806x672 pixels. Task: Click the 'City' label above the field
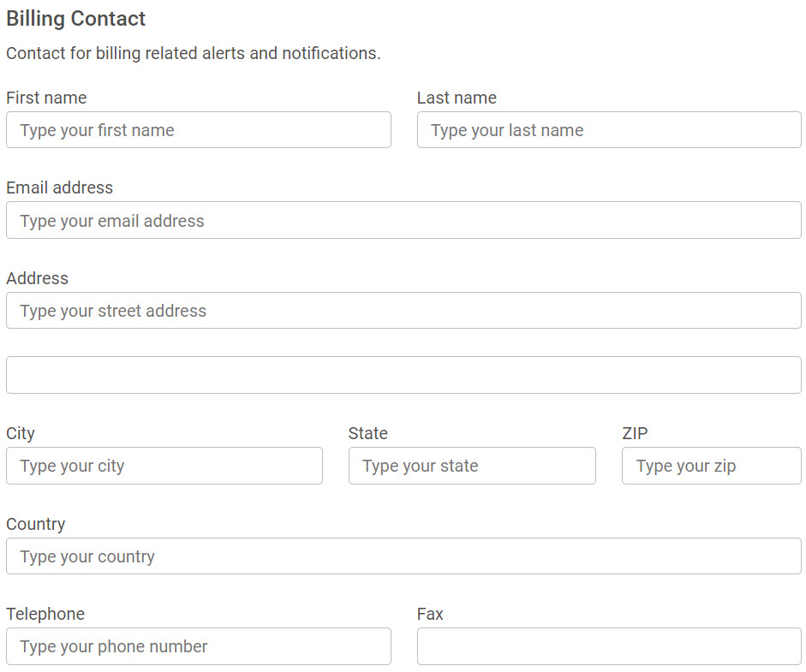click(21, 433)
